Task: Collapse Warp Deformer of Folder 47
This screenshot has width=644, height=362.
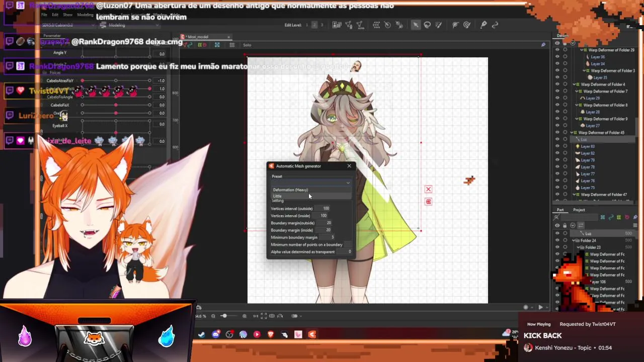Action: (x=575, y=195)
